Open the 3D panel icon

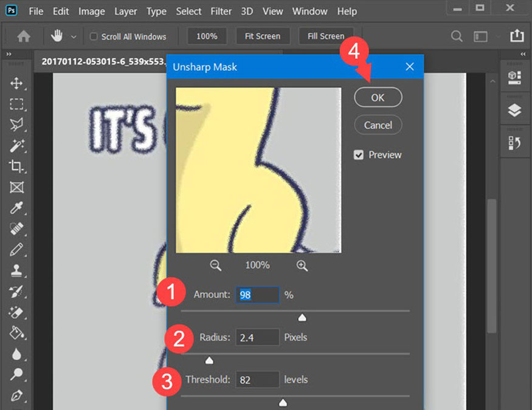tap(514, 78)
